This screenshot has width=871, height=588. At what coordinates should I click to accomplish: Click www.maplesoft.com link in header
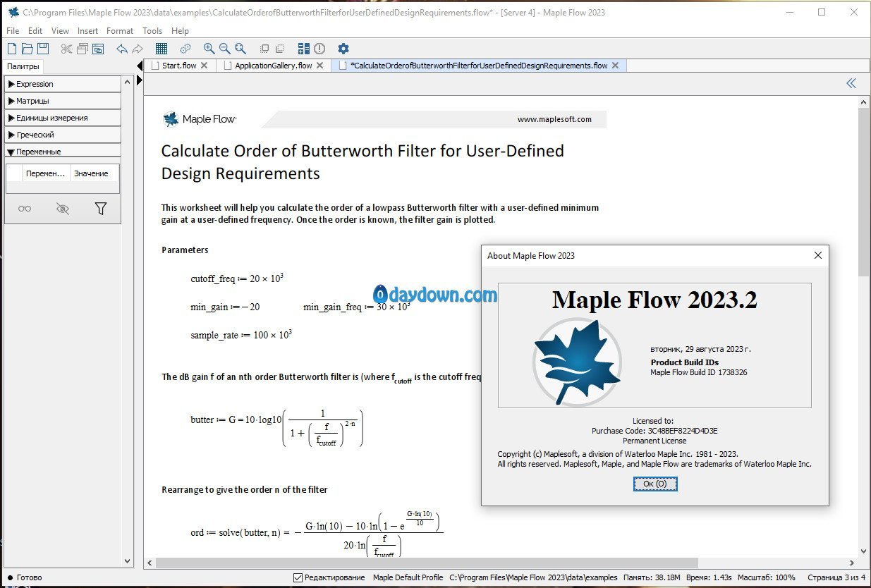[x=554, y=119]
